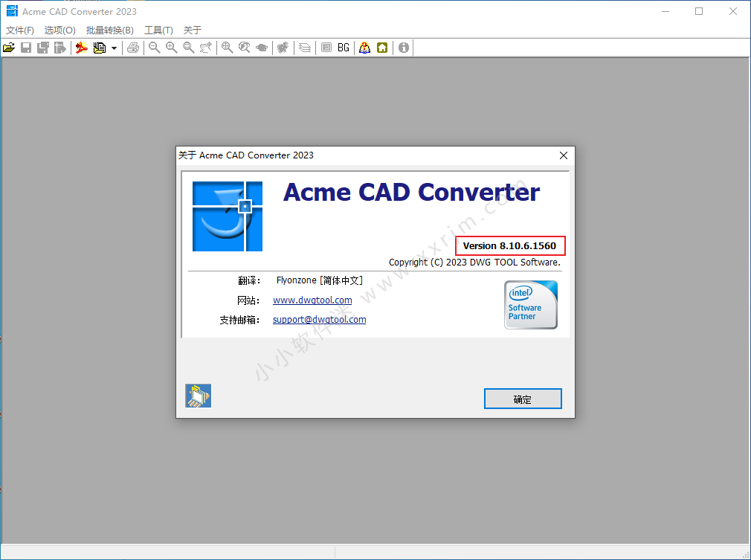Expand the batch convert dropdown arrow

coord(114,48)
